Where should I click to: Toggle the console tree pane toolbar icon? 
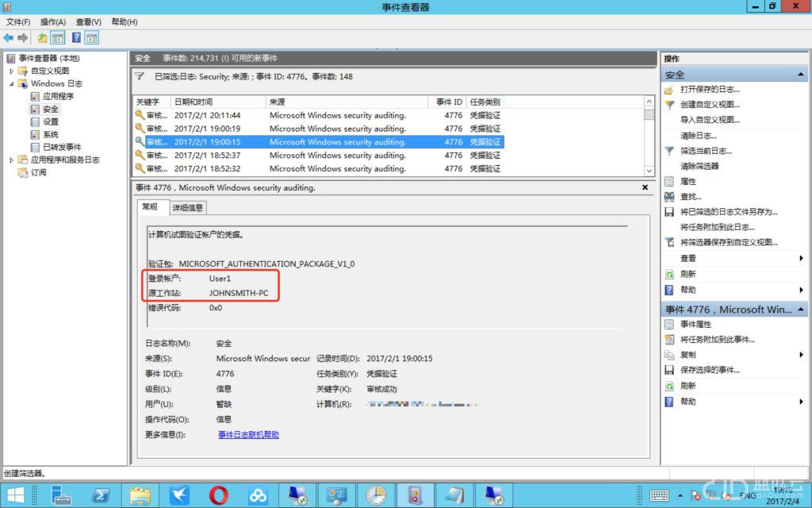[57, 38]
